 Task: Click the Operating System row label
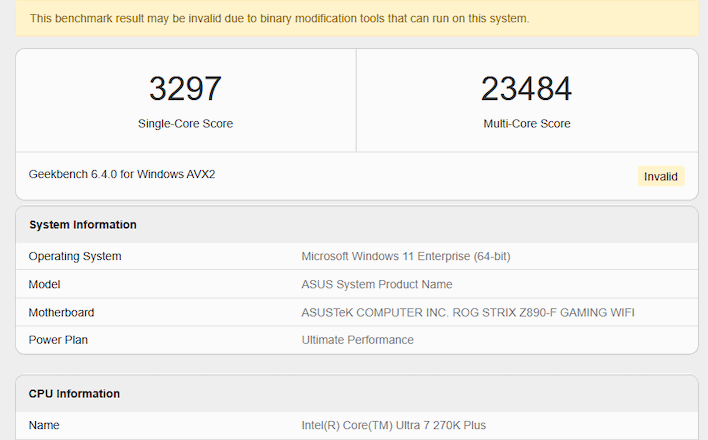click(x=75, y=256)
